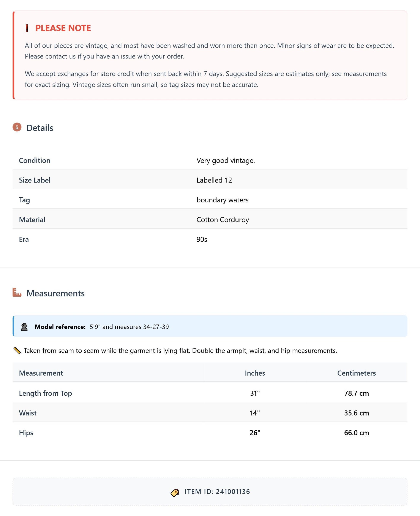Click the Model reference bold label
The width and height of the screenshot is (420, 516).
pyautogui.click(x=60, y=327)
